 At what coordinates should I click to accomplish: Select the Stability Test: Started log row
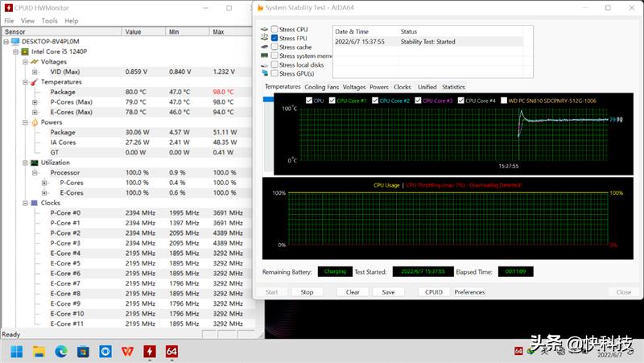click(428, 42)
